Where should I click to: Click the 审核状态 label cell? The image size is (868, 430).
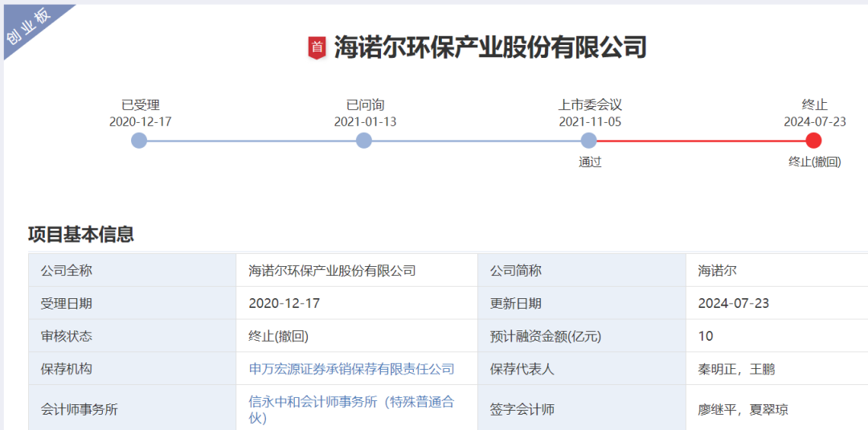(x=133, y=336)
